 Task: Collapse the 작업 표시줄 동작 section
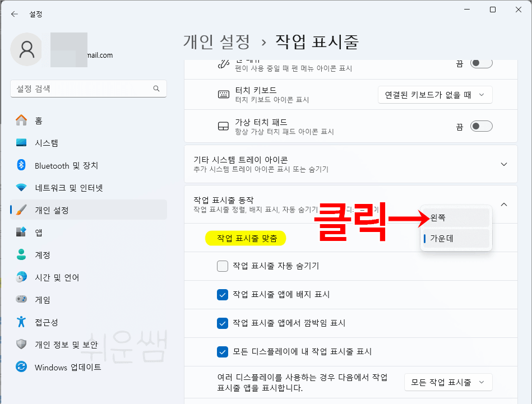point(504,205)
